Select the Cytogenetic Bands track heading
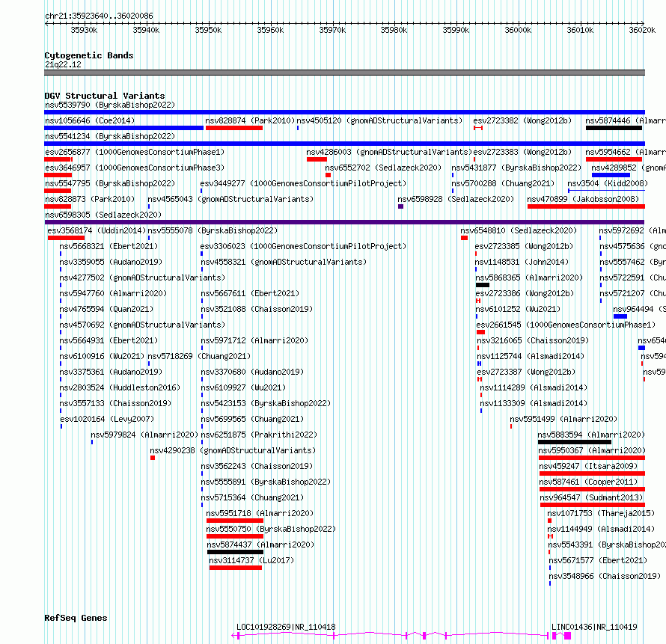 (89, 55)
